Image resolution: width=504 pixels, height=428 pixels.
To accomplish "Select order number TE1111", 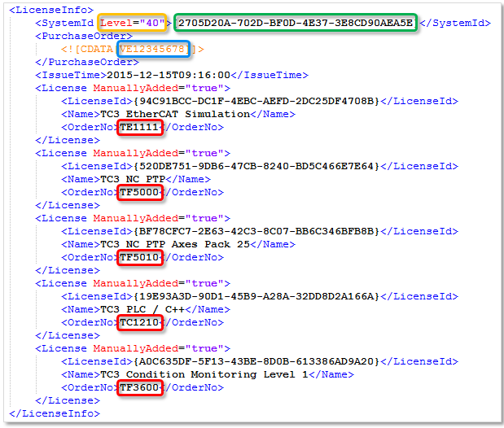I will [x=139, y=127].
